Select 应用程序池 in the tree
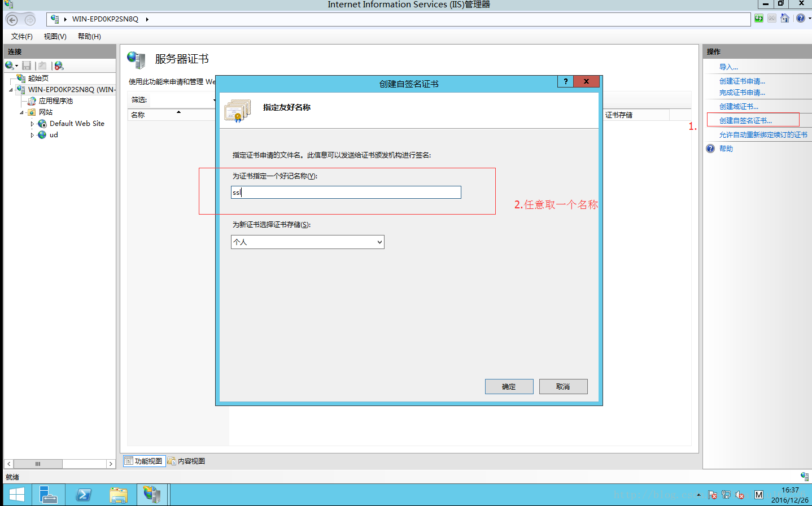The height and width of the screenshot is (506, 812). click(55, 101)
